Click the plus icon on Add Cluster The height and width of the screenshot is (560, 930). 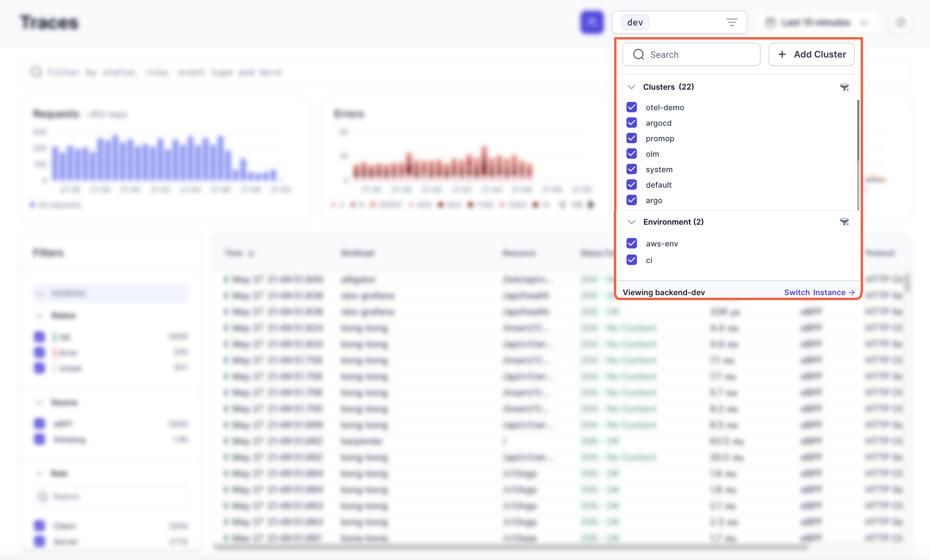[x=782, y=55]
